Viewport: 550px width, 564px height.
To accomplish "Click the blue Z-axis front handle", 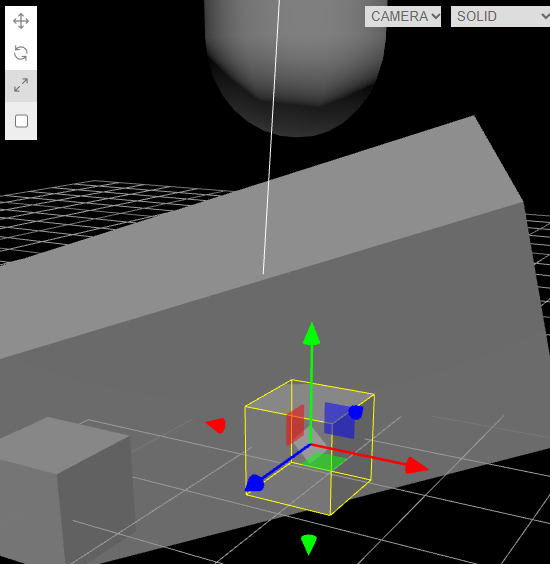I will 255,483.
